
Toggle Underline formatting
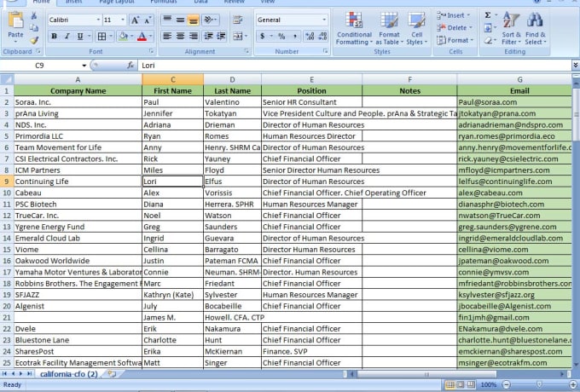80,36
